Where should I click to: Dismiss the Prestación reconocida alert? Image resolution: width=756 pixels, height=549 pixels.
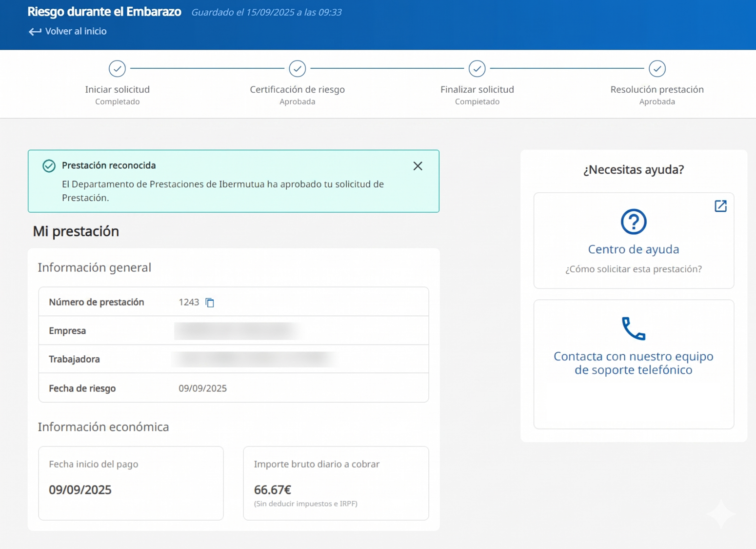[418, 166]
